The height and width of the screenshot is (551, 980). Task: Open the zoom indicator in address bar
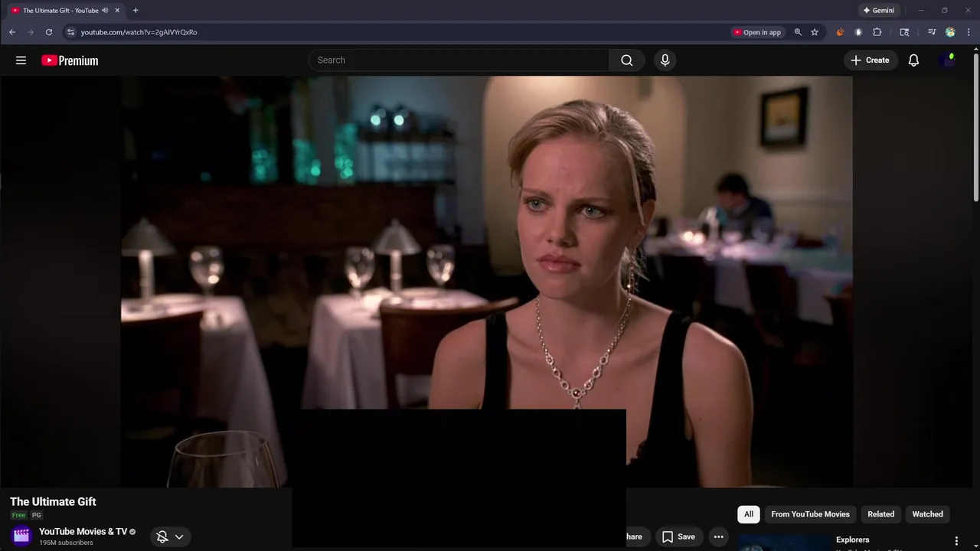798,32
